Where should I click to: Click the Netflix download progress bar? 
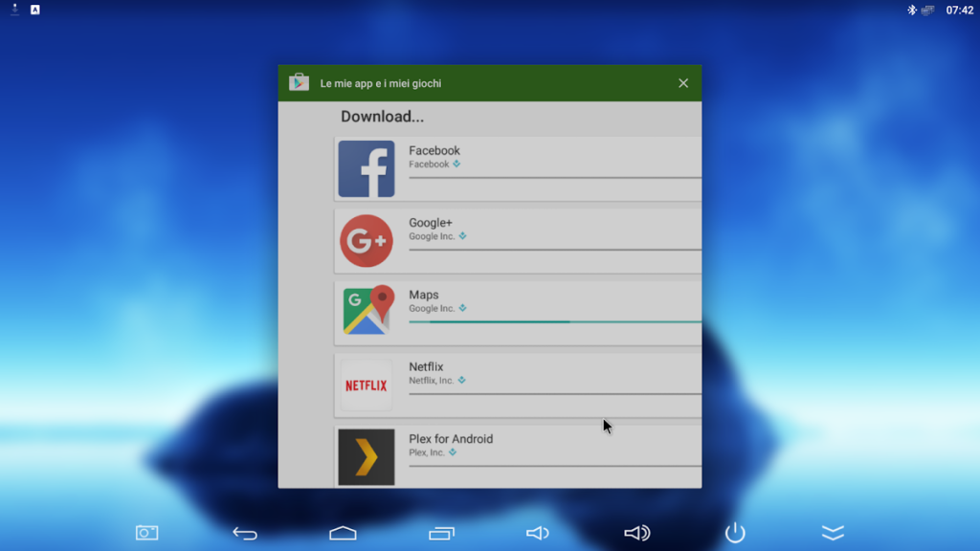click(555, 393)
